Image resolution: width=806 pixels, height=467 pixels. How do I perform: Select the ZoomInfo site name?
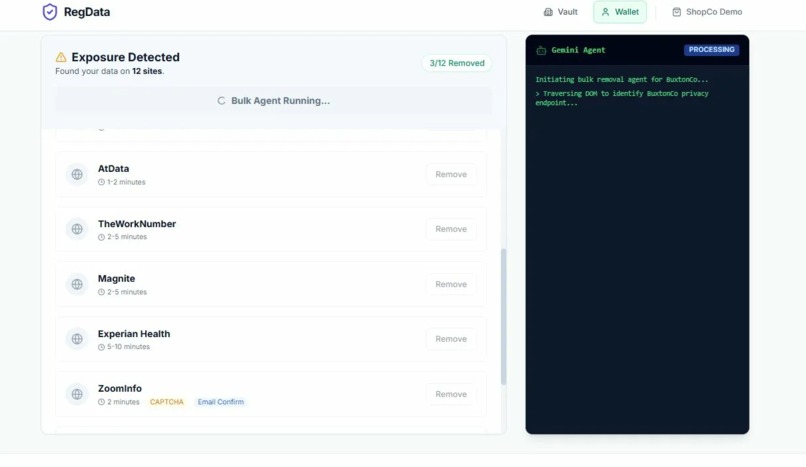click(x=120, y=388)
